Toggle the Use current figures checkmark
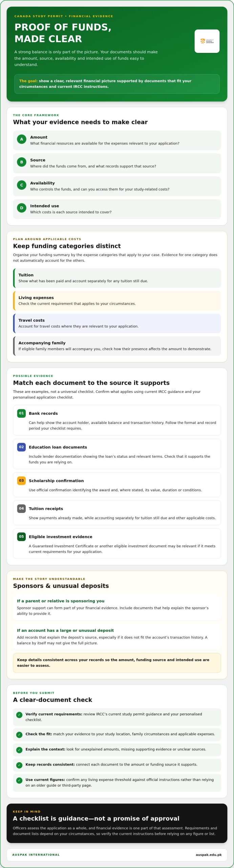 click(19, 780)
